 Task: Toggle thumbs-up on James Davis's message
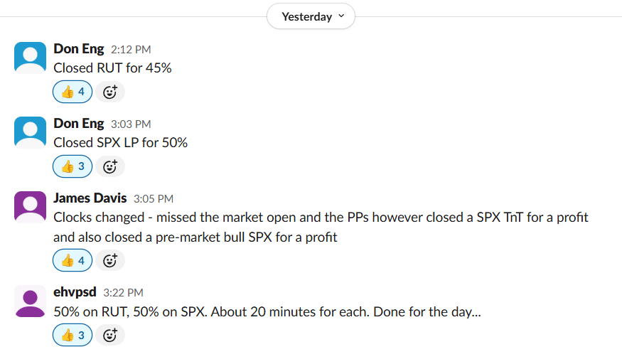[x=73, y=260]
